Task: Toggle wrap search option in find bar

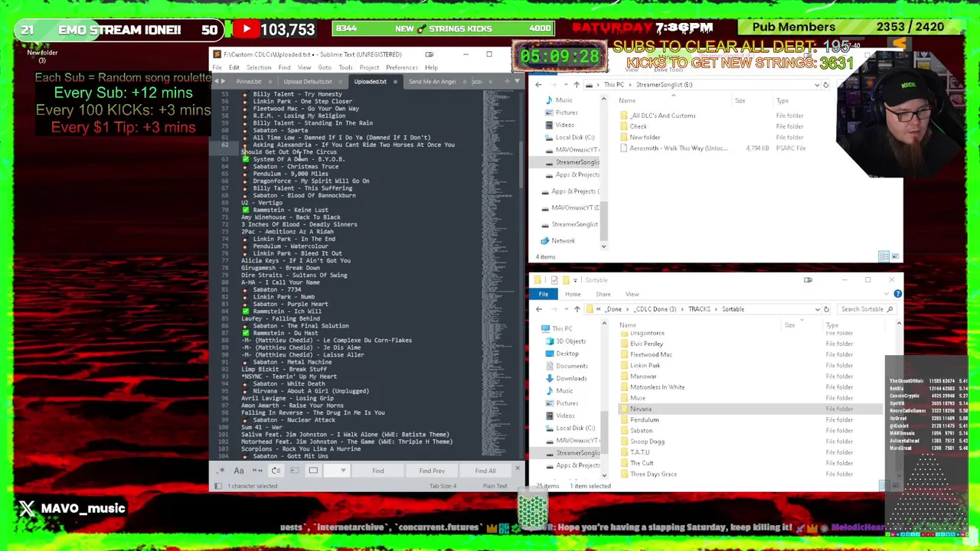Action: (x=276, y=471)
